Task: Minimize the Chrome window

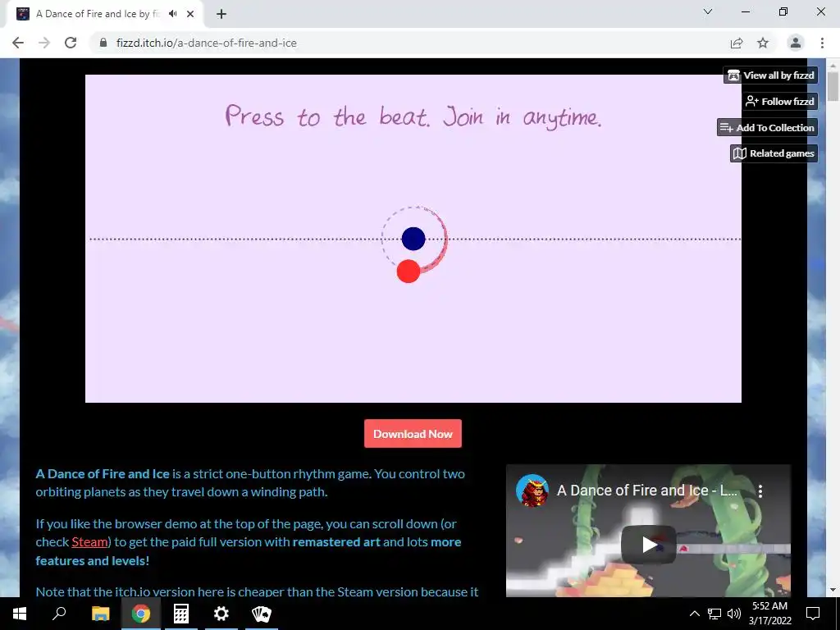Action: [x=745, y=11]
